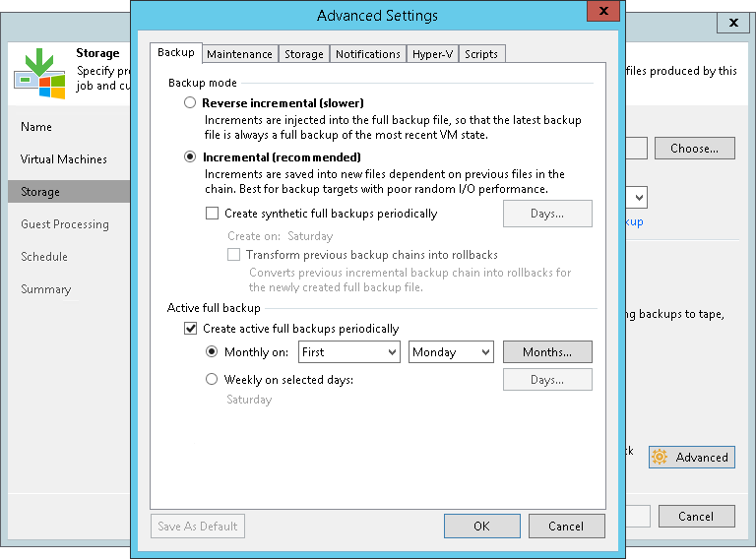Image resolution: width=756 pixels, height=559 pixels.
Task: Choose Weekly on selected days option
Action: pyautogui.click(x=212, y=379)
